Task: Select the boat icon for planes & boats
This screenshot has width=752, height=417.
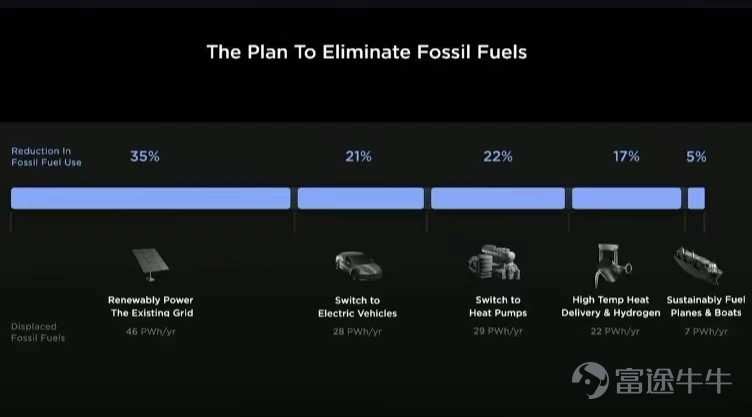Action: [698, 265]
